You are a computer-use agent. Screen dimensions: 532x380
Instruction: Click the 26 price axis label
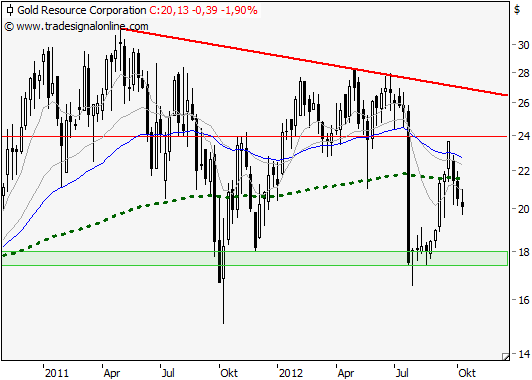tap(523, 103)
